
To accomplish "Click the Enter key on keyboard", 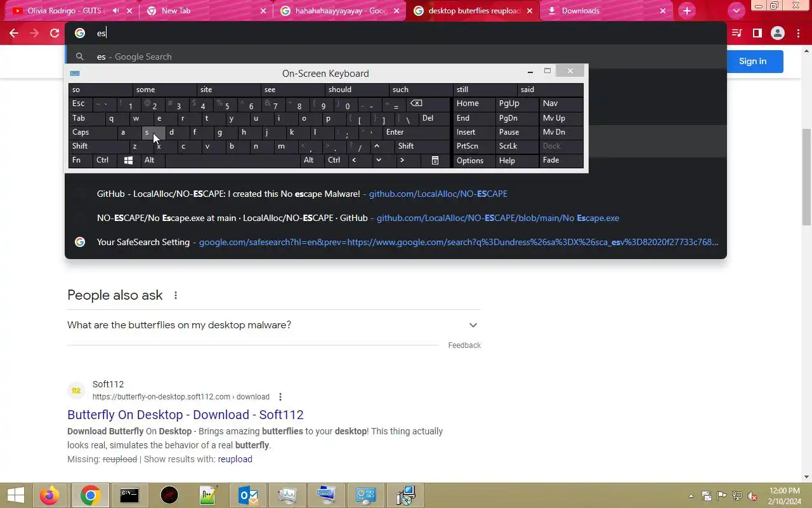I will 416,132.
